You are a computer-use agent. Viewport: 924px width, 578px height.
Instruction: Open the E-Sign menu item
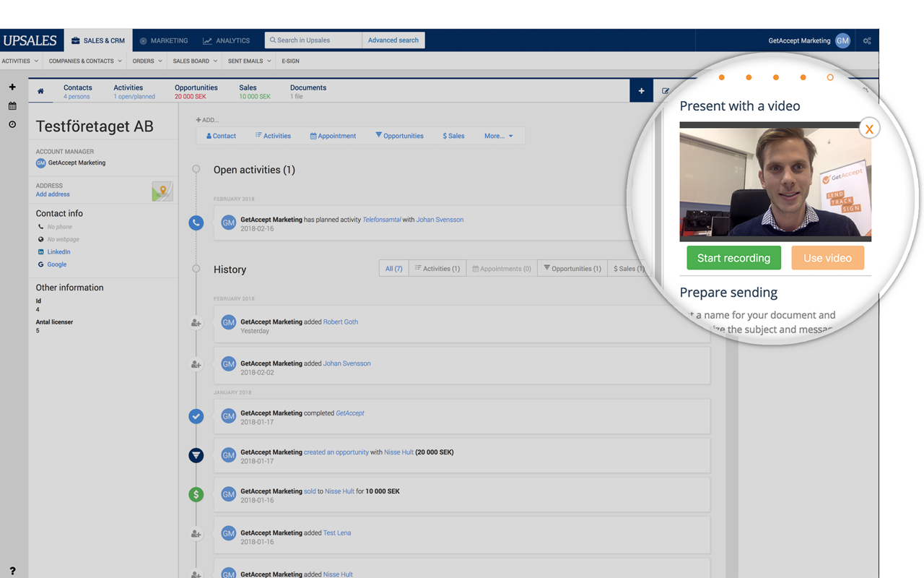click(x=290, y=61)
